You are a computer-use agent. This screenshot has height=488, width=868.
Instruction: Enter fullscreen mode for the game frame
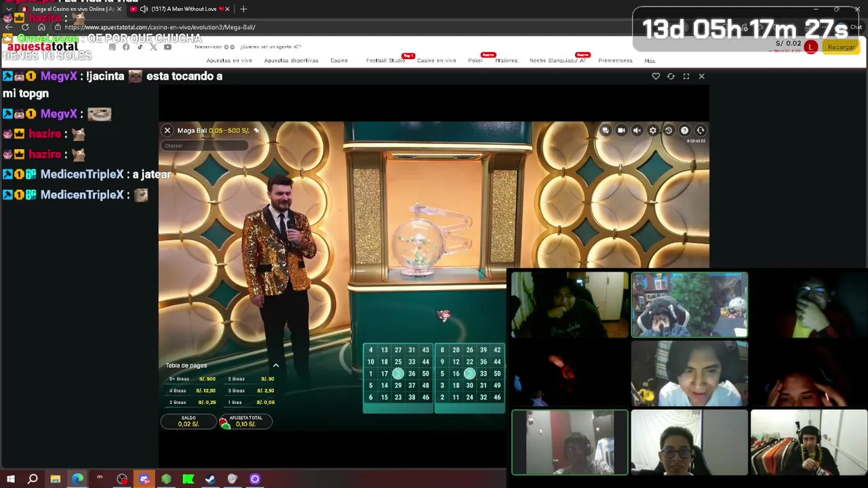[x=686, y=77]
